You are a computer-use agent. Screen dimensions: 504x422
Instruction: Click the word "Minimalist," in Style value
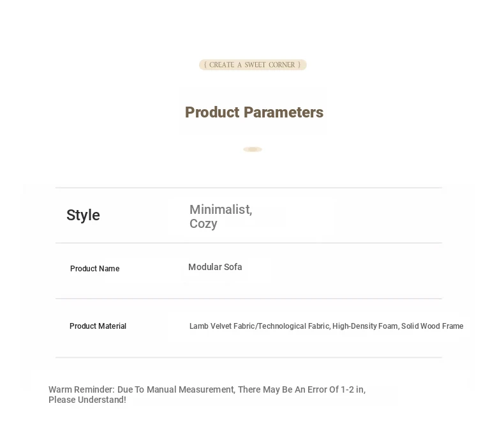point(221,209)
